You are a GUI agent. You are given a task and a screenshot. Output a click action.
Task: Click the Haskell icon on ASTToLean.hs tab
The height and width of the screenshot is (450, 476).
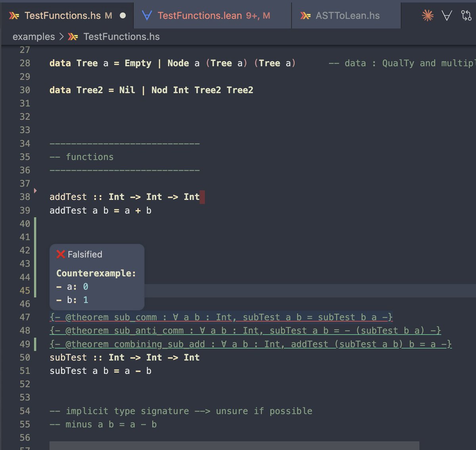(x=305, y=15)
